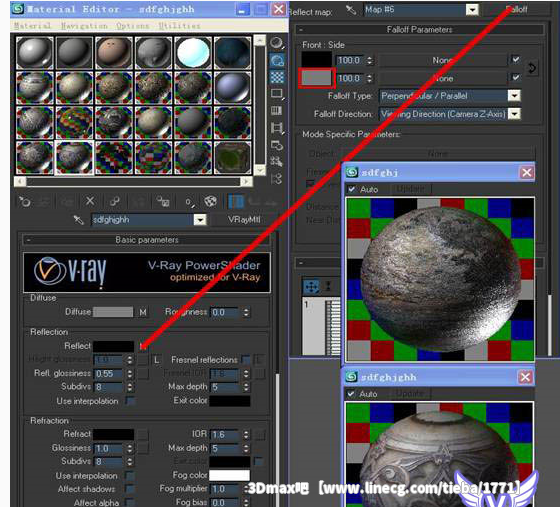Click the Falloff map type button

(x=516, y=10)
